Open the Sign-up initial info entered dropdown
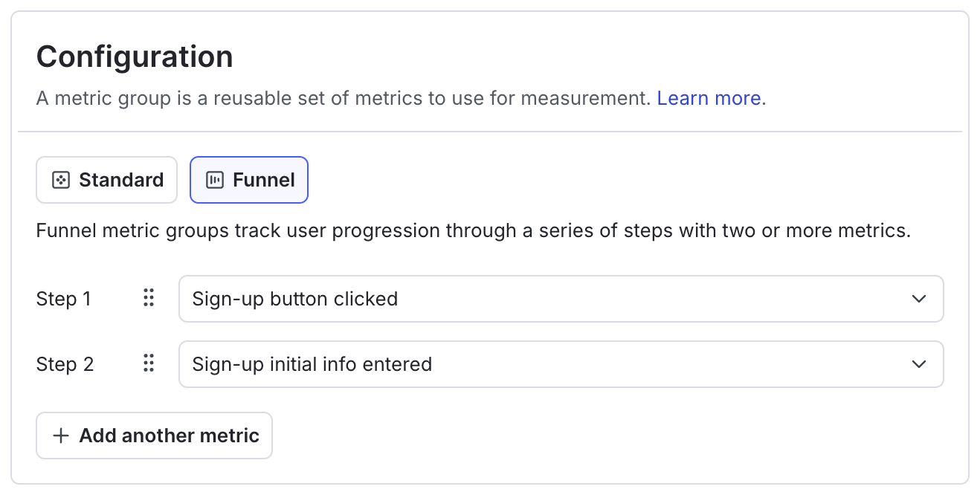980x495 pixels. pyautogui.click(x=561, y=363)
